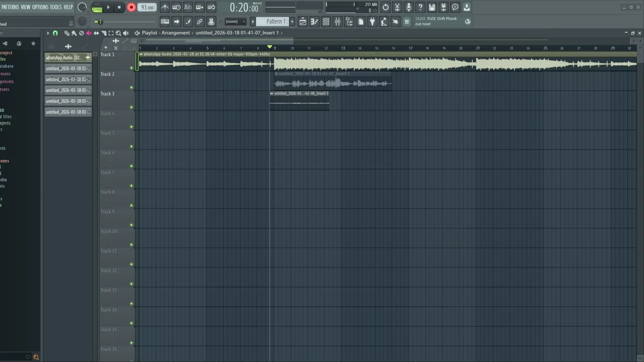
Task: Open the help question mark icon
Action: pyautogui.click(x=420, y=7)
